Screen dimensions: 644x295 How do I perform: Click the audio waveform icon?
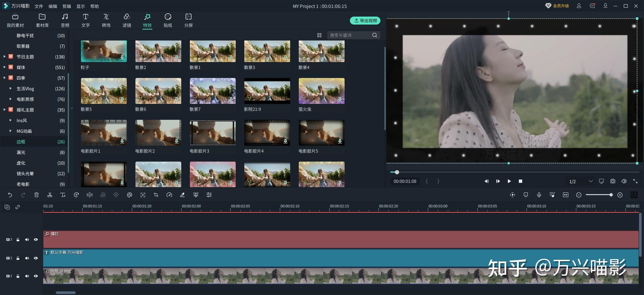[90, 195]
